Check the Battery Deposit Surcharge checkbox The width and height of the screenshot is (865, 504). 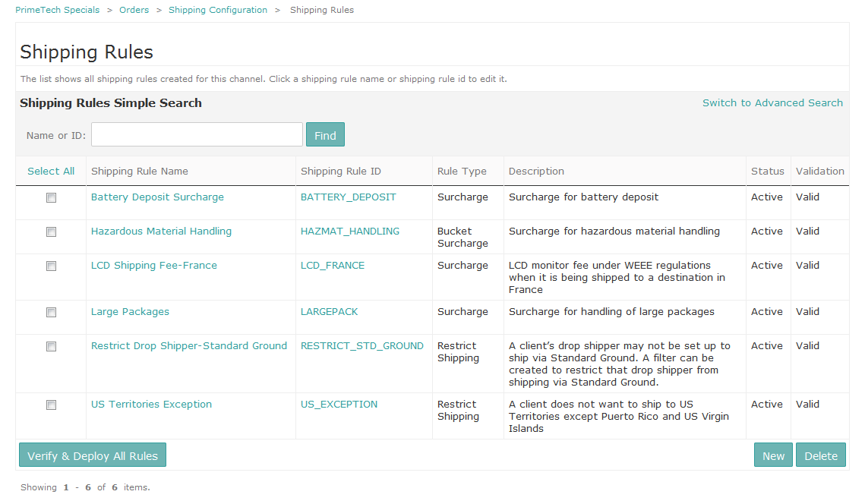(51, 197)
